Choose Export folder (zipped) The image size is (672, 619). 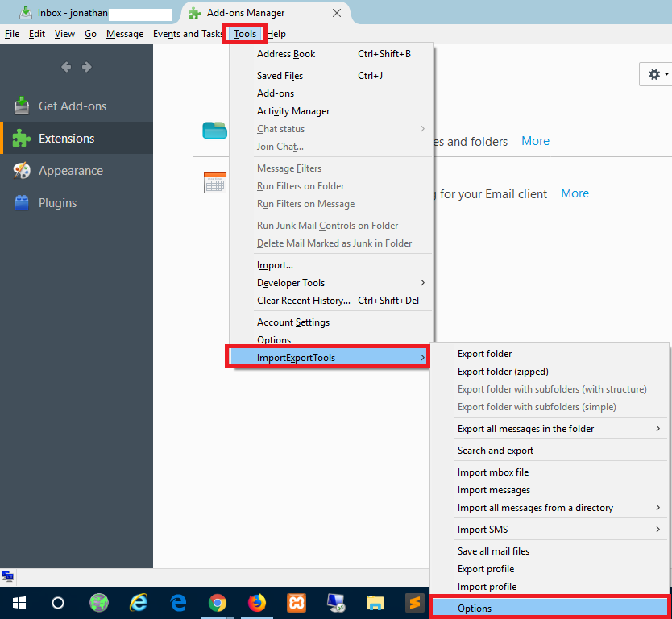(550, 372)
